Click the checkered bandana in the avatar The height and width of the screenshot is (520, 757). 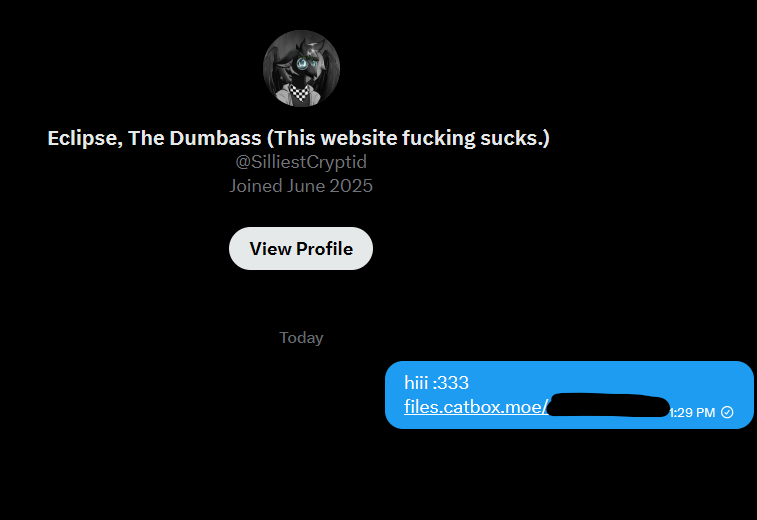click(300, 93)
